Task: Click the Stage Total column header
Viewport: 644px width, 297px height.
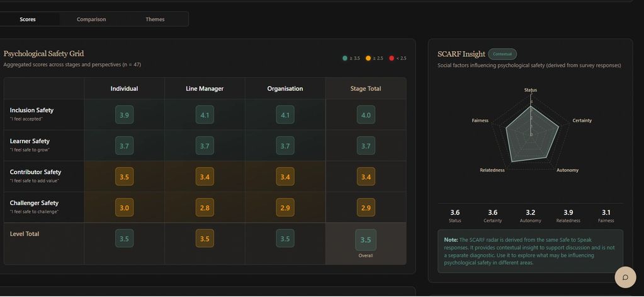Action: tap(365, 89)
